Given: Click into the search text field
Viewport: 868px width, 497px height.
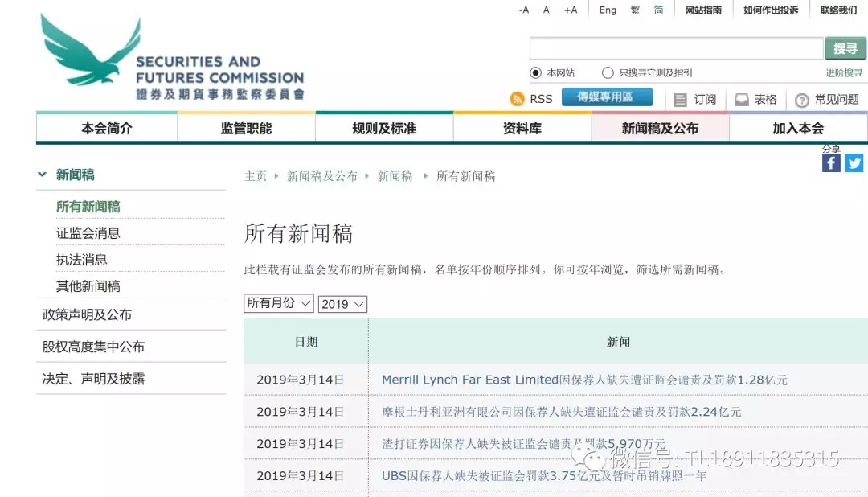Looking at the screenshot, I should pyautogui.click(x=677, y=48).
